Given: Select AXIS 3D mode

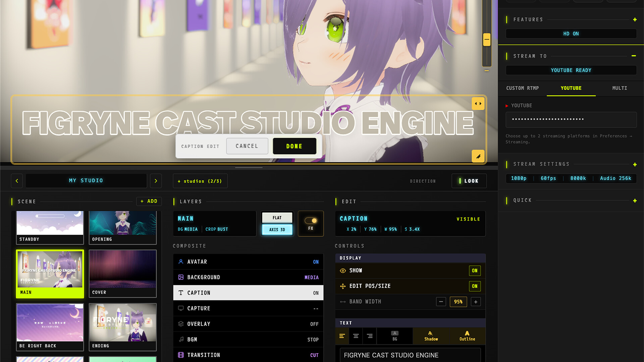Looking at the screenshot, I should click(277, 230).
